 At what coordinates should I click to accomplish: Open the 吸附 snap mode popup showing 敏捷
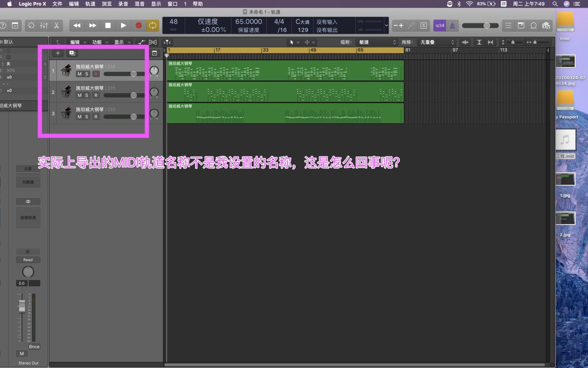377,42
